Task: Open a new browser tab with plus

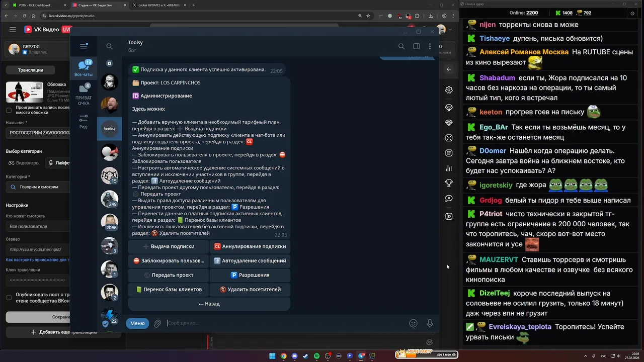Action: tap(194, 5)
